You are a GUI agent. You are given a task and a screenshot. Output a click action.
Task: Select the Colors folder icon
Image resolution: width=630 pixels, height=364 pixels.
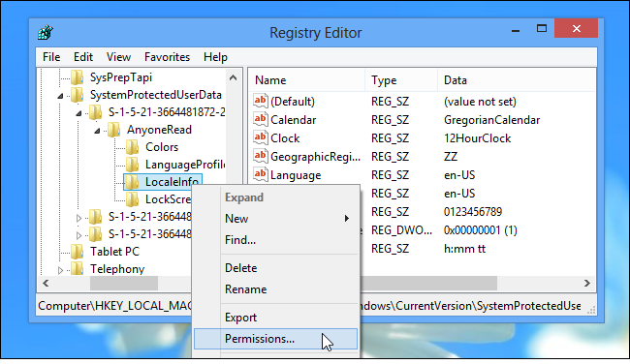[x=132, y=147]
